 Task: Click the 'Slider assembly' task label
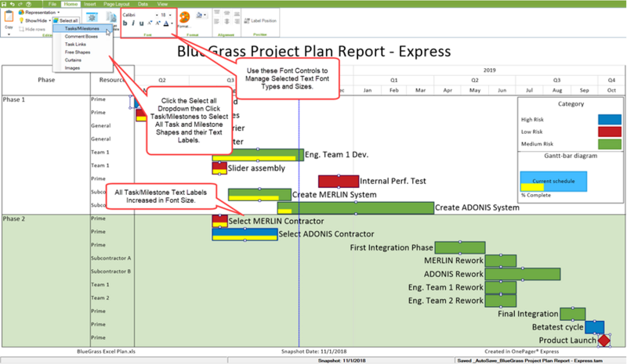click(x=256, y=168)
